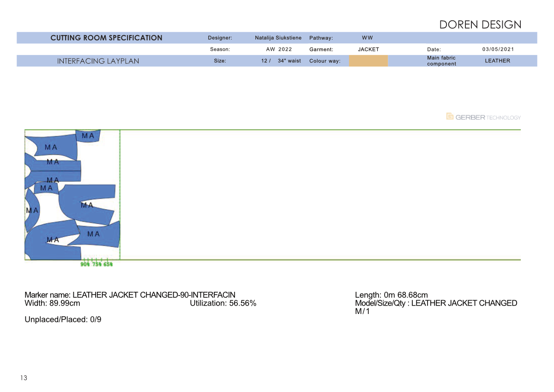
Task: Click the "M/1" size quantity text
Action: click(362, 312)
